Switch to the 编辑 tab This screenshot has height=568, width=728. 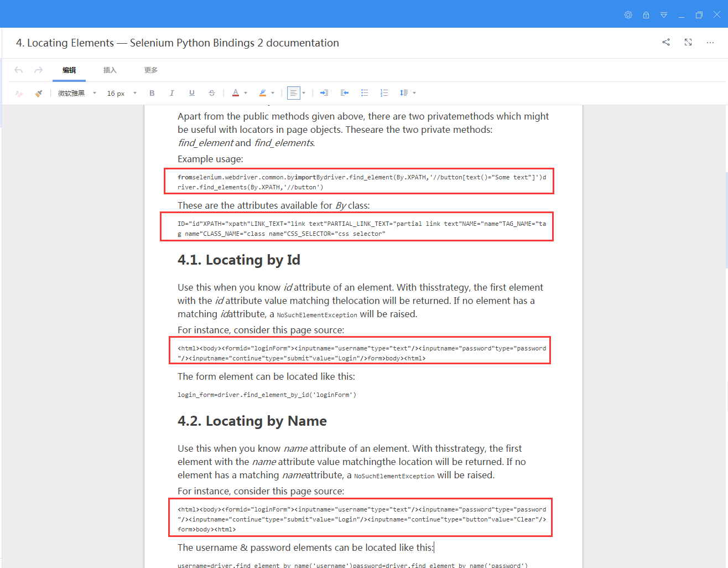(x=69, y=70)
